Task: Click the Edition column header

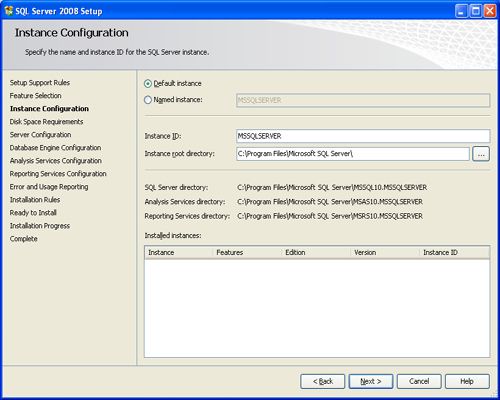Action: coord(316,253)
